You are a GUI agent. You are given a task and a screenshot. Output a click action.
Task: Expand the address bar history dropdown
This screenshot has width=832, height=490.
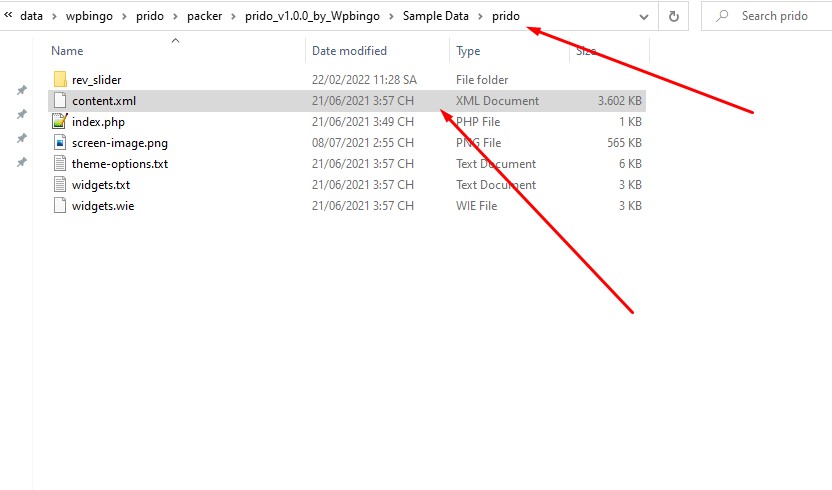(x=644, y=16)
